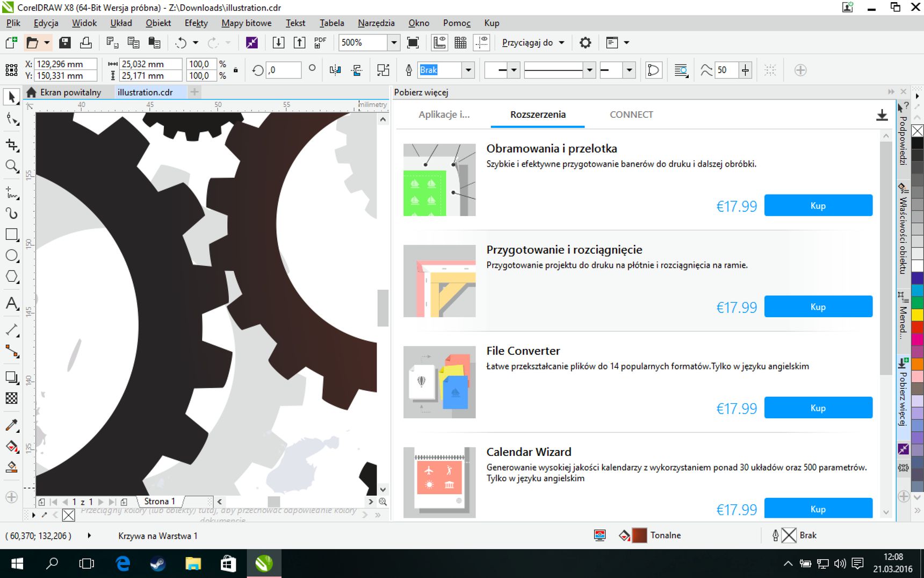The image size is (924, 578).
Task: Open outline width Brak dropdown
Action: [468, 70]
